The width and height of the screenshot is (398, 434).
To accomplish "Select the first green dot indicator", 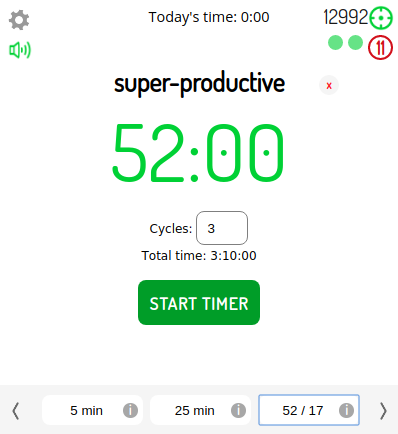I will click(335, 43).
